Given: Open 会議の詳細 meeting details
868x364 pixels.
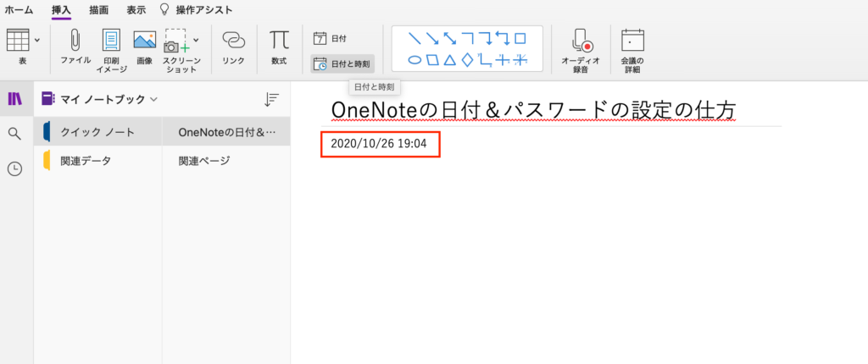Looking at the screenshot, I should 632,41.
